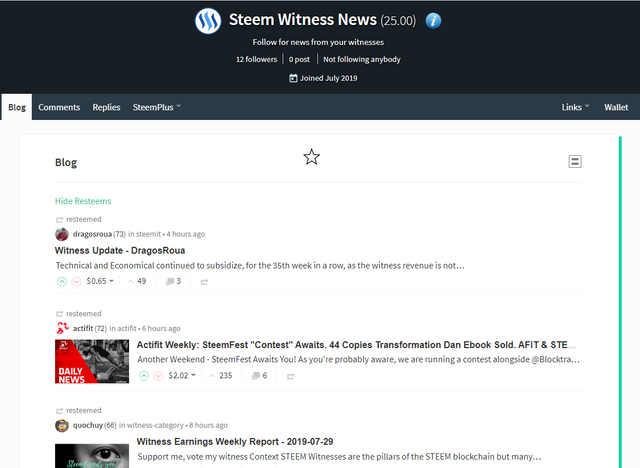Switch to the Replies tab
The width and height of the screenshot is (640, 468).
(106, 107)
